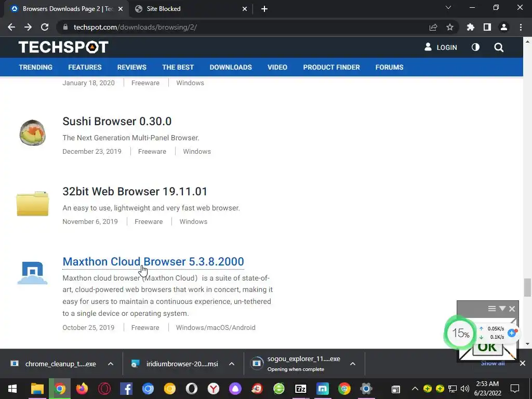The height and width of the screenshot is (399, 532).
Task: Open Sushi Browser 0.30.0 download page
Action: [117, 121]
